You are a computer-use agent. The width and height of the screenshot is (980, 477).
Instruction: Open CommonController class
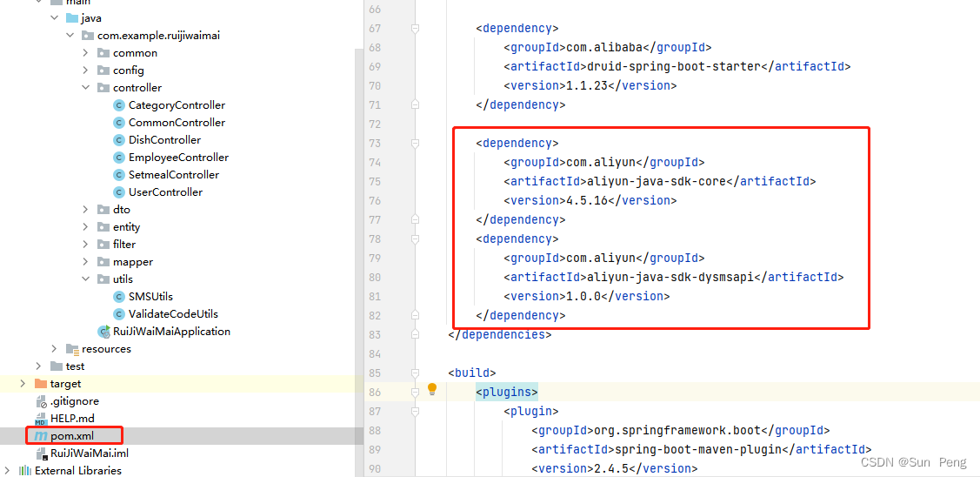click(x=177, y=123)
